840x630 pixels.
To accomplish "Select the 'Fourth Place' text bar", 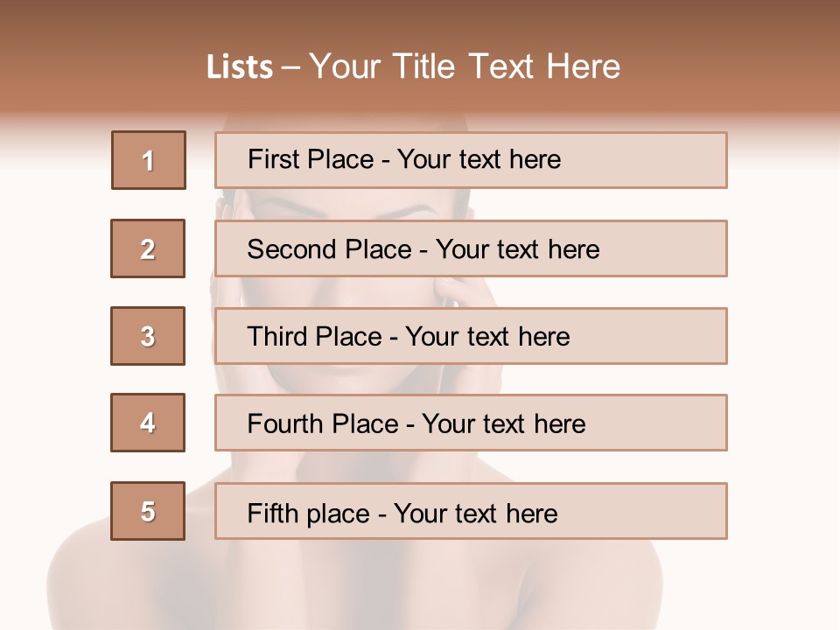I will tap(471, 423).
